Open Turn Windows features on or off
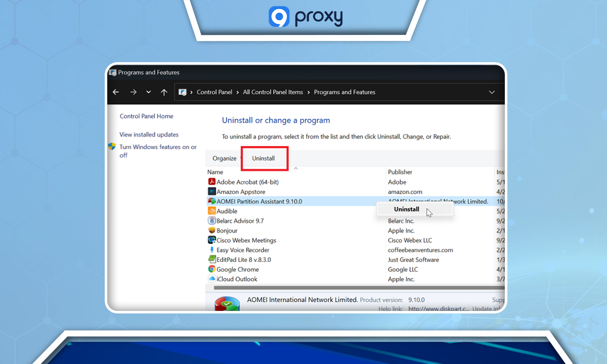 tap(157, 147)
